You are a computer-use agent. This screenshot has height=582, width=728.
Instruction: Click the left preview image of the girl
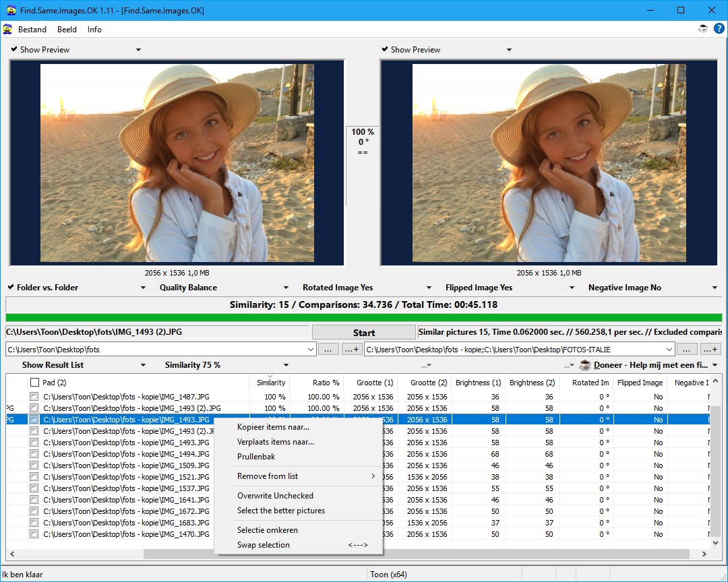tap(177, 163)
